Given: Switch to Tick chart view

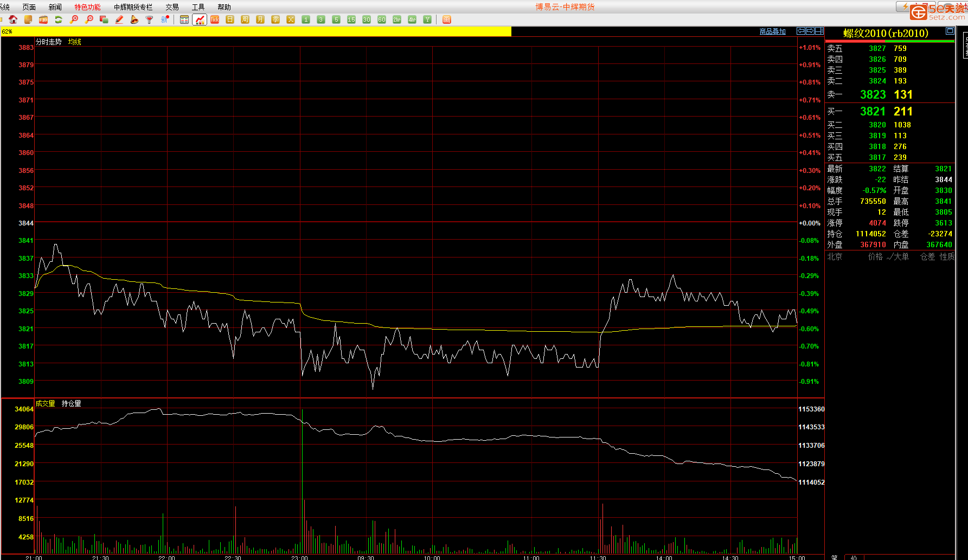Looking at the screenshot, I should click(x=215, y=20).
